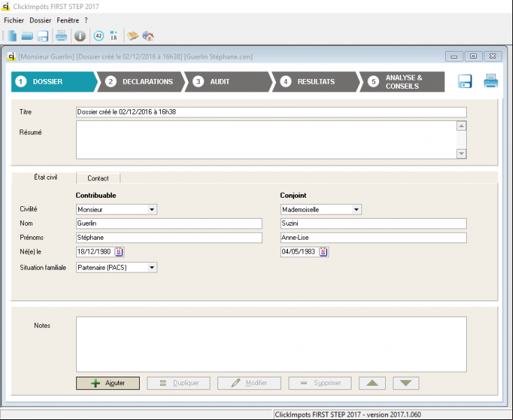Maximize the dossier window
The width and height of the screenshot is (513, 420).
[473, 57]
